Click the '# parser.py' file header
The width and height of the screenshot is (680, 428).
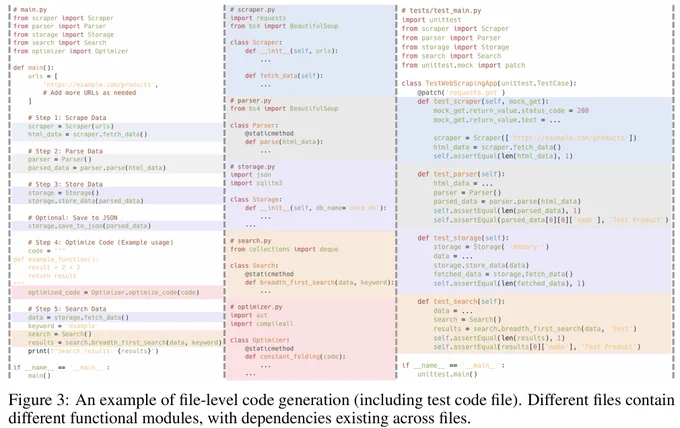[x=250, y=101]
